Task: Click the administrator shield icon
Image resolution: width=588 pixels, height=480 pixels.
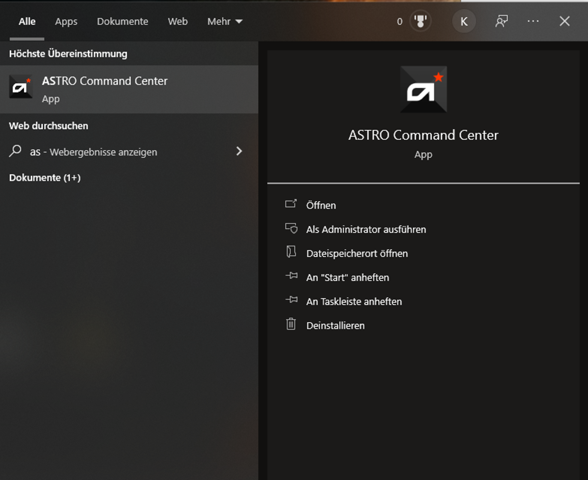Action: point(291,228)
